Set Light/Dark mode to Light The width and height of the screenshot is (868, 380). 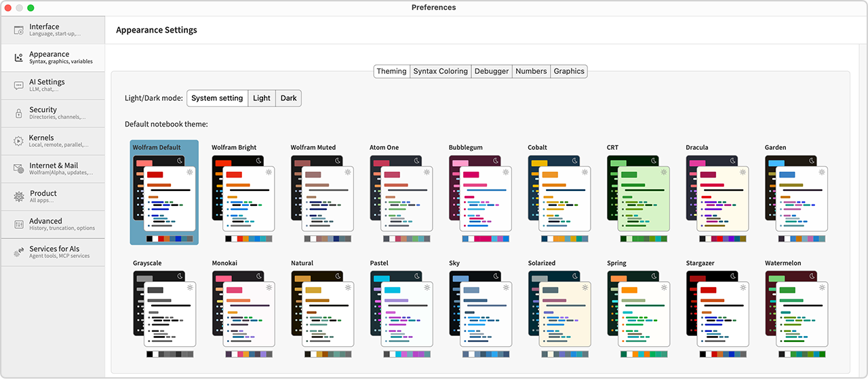click(x=262, y=98)
